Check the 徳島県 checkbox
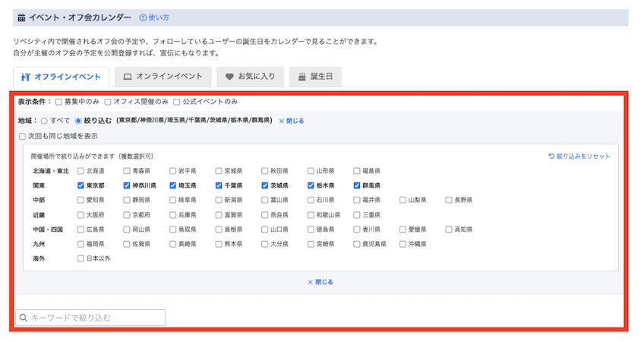The height and width of the screenshot is (342, 644). tap(311, 230)
